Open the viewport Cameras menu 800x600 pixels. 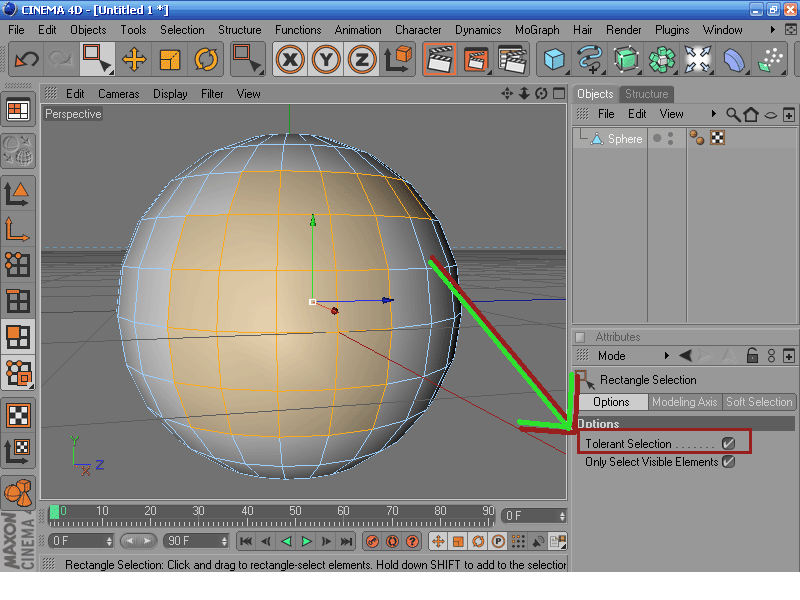click(x=118, y=94)
